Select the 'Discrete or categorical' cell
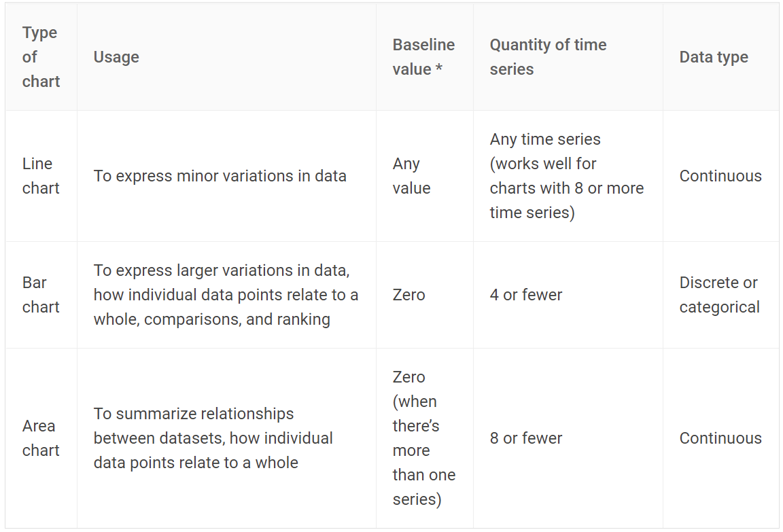The height and width of the screenshot is (532, 783). point(720,294)
